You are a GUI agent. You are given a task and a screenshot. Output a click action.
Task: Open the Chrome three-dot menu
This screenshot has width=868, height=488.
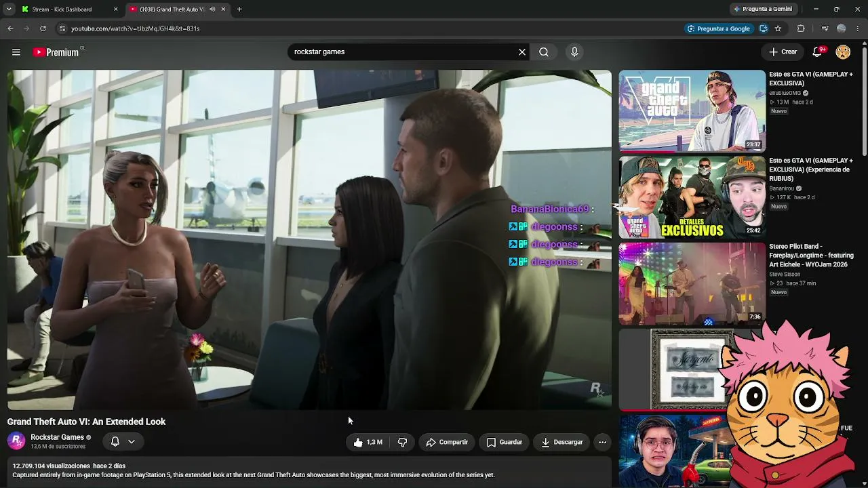click(x=858, y=28)
